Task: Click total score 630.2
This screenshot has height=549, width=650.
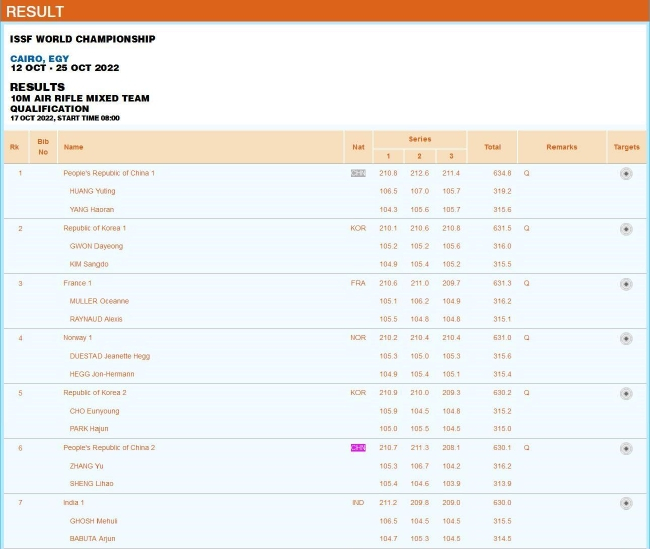Action: point(502,392)
